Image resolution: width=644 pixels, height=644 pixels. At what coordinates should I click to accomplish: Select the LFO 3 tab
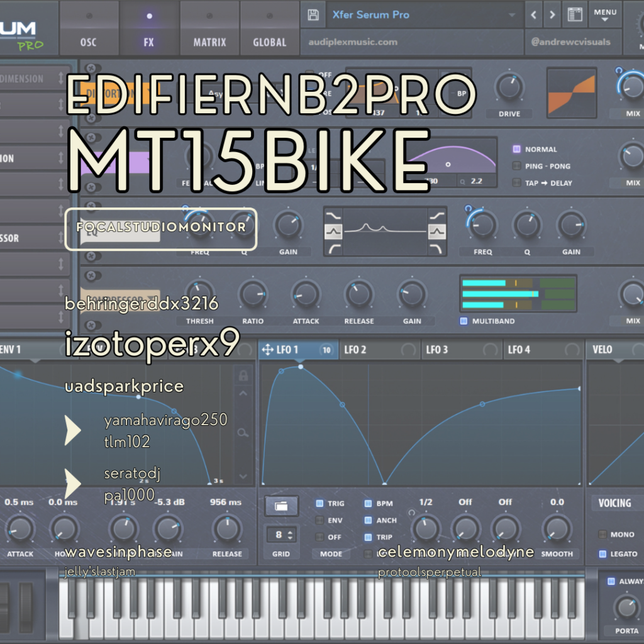tap(462, 350)
